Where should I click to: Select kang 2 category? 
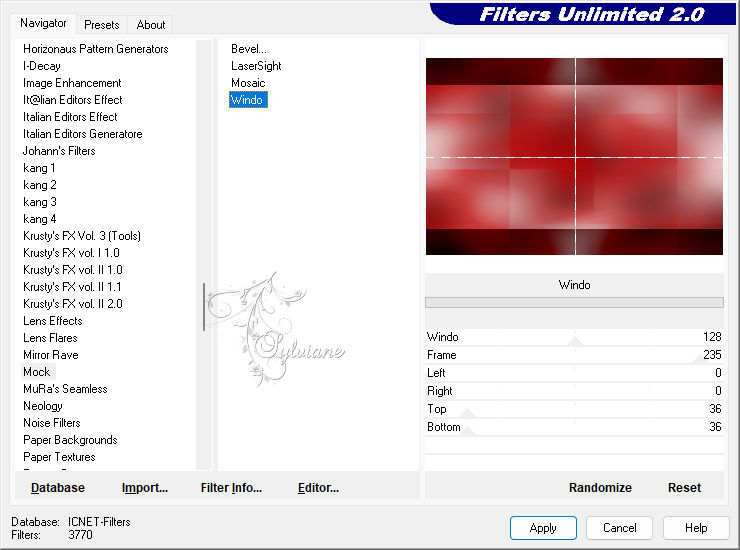(40, 185)
